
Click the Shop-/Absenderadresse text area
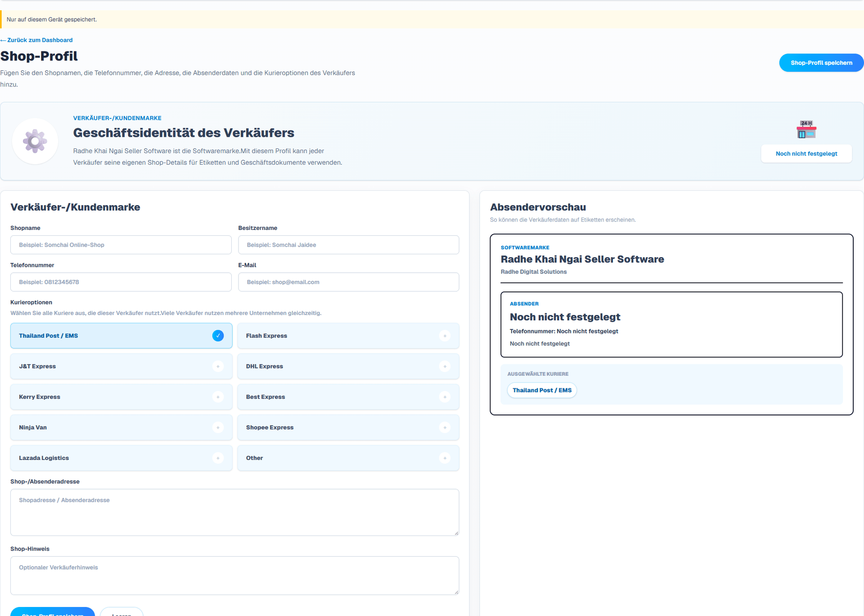[235, 513]
